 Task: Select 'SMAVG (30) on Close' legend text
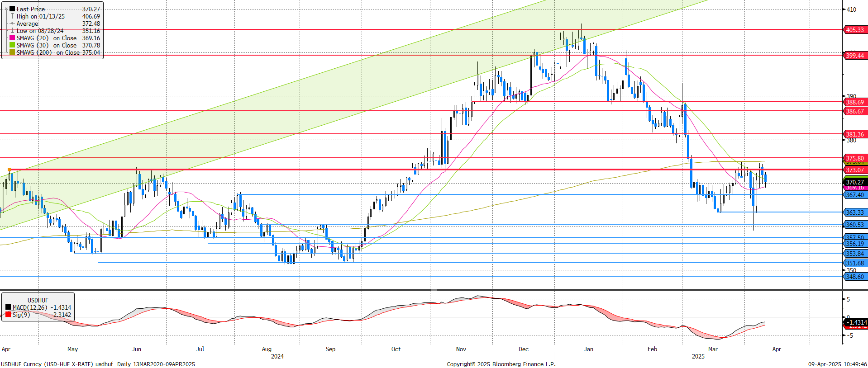(x=47, y=45)
